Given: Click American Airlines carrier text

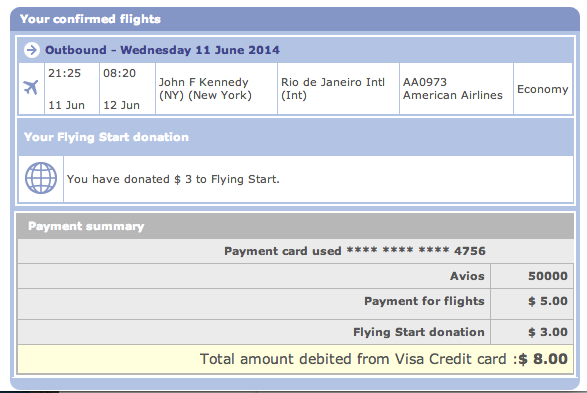Looking at the screenshot, I should tap(453, 95).
